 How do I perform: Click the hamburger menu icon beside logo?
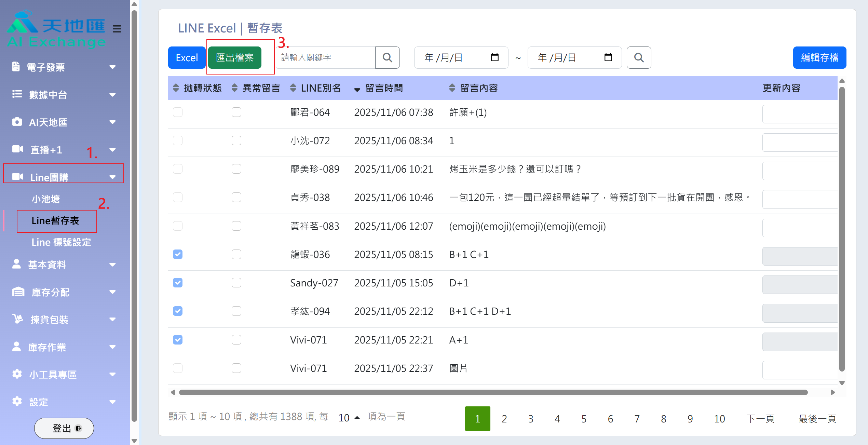pyautogui.click(x=117, y=29)
